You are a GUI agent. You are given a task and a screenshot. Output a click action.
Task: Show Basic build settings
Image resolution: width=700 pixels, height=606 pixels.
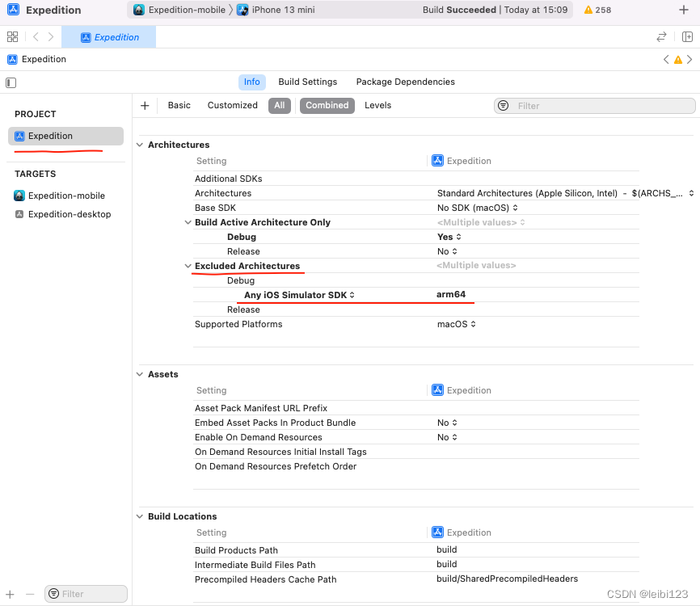[x=179, y=105]
